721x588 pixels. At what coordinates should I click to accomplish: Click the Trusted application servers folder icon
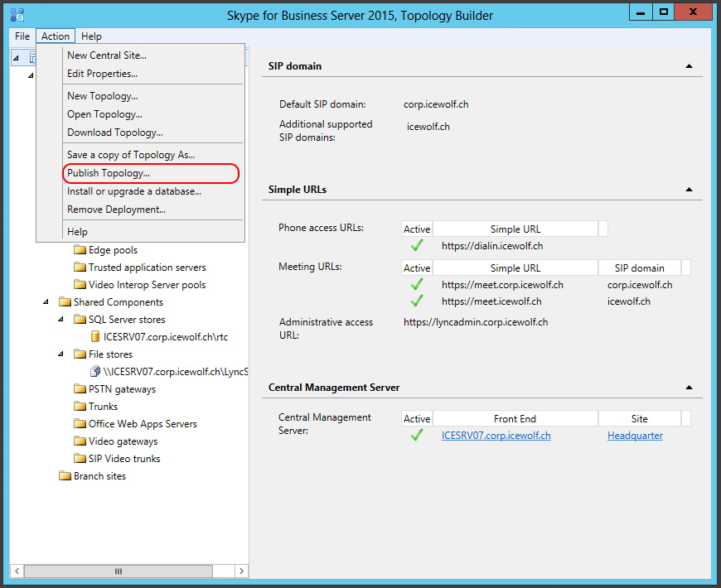[x=80, y=267]
